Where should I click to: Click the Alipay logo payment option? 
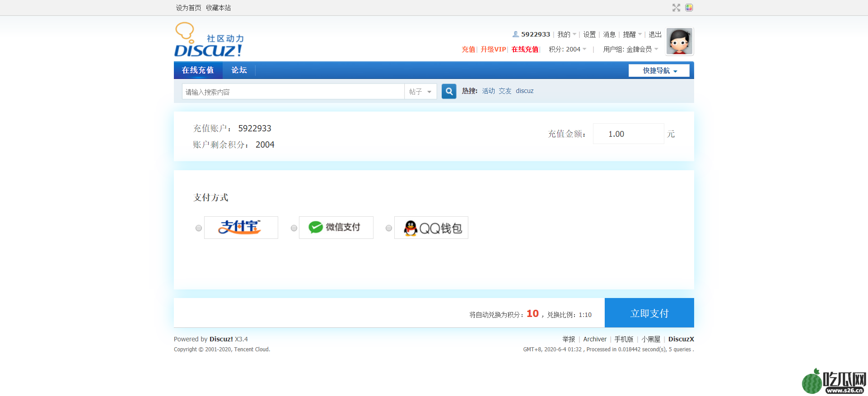[241, 228]
